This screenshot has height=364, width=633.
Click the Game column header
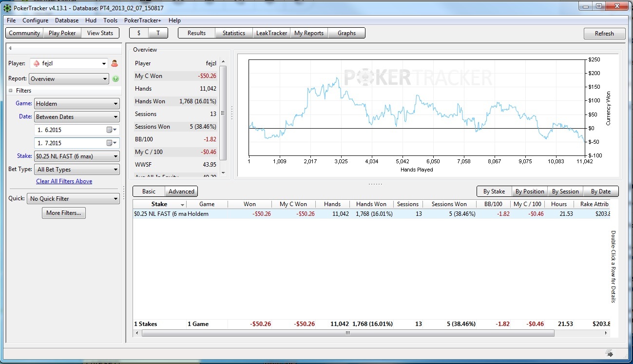(207, 204)
